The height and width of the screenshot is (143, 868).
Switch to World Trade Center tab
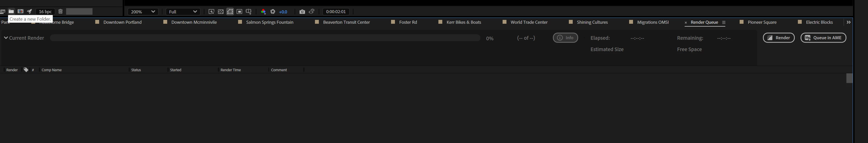click(529, 22)
